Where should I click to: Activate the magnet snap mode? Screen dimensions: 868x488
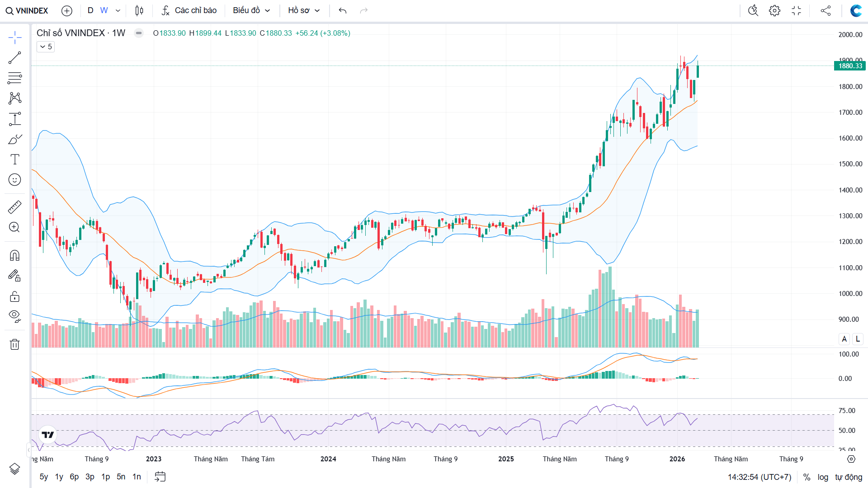coord(14,256)
